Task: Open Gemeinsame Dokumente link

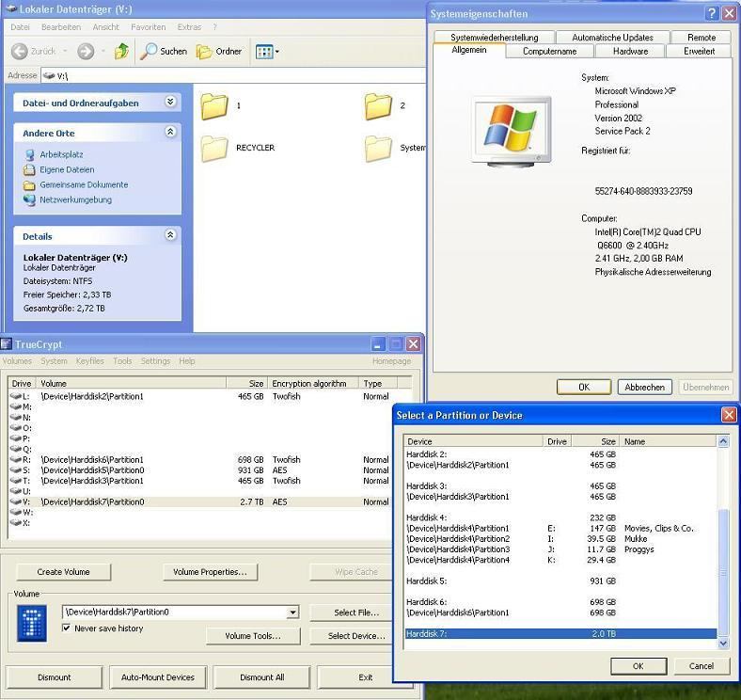Action: point(84,185)
